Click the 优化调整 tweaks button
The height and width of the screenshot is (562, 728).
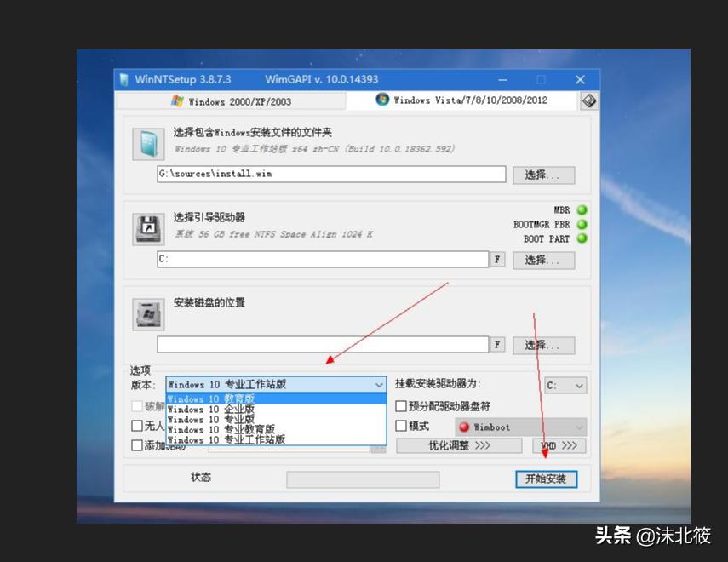pos(457,446)
